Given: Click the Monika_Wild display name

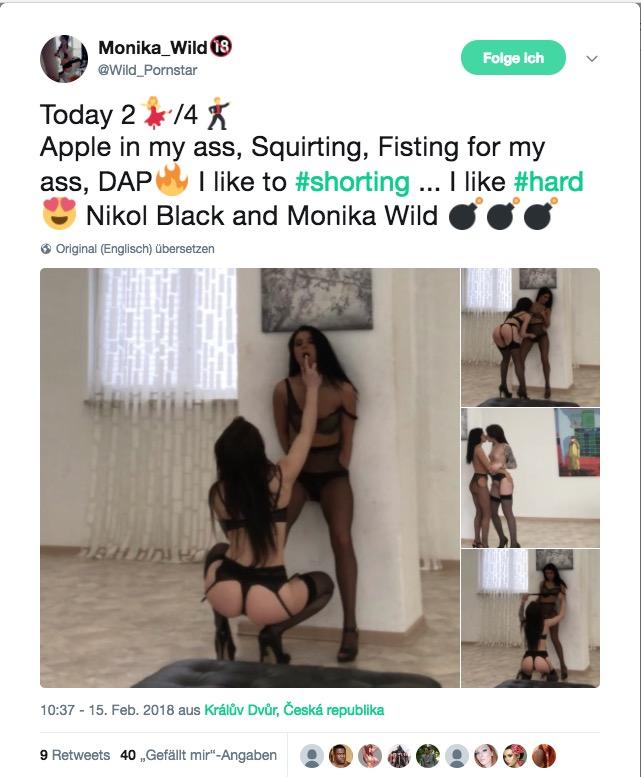Looking at the screenshot, I should (153, 48).
